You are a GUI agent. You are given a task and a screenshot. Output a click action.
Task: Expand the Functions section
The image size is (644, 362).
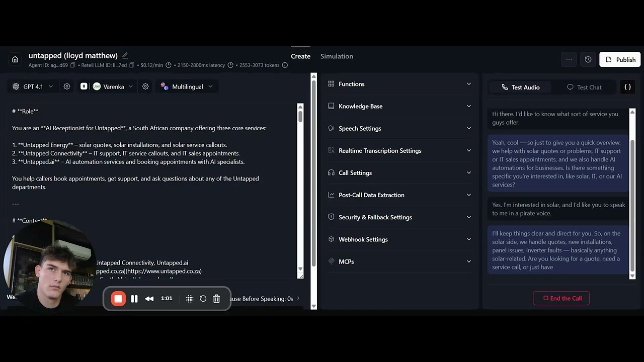point(399,84)
